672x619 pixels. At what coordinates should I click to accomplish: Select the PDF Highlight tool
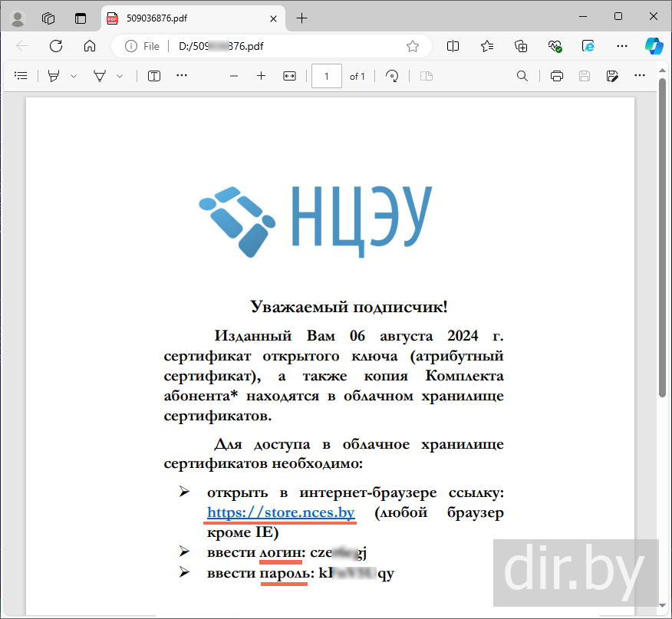54,76
